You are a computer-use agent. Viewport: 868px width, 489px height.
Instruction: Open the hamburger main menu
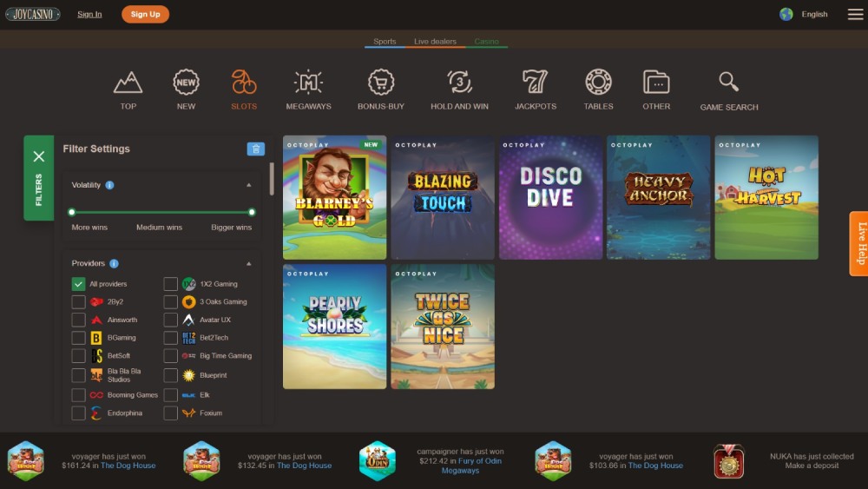click(x=855, y=15)
